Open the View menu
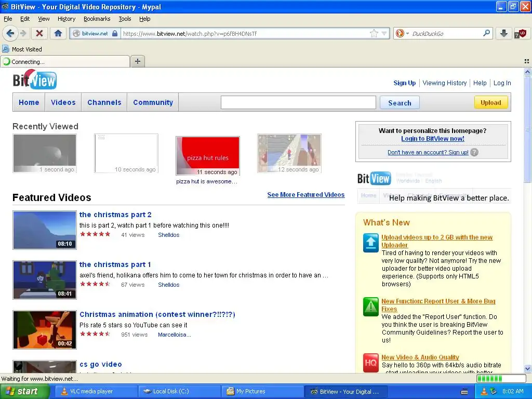Screen dimensions: 532x399 point(44,19)
